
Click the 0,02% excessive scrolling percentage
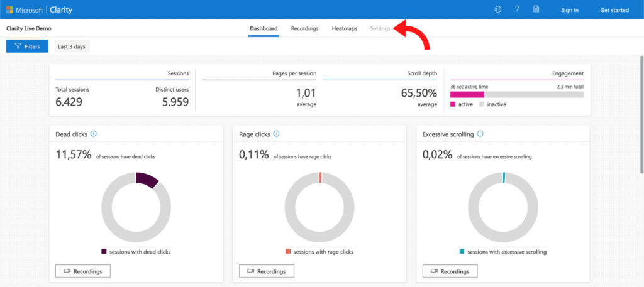438,154
